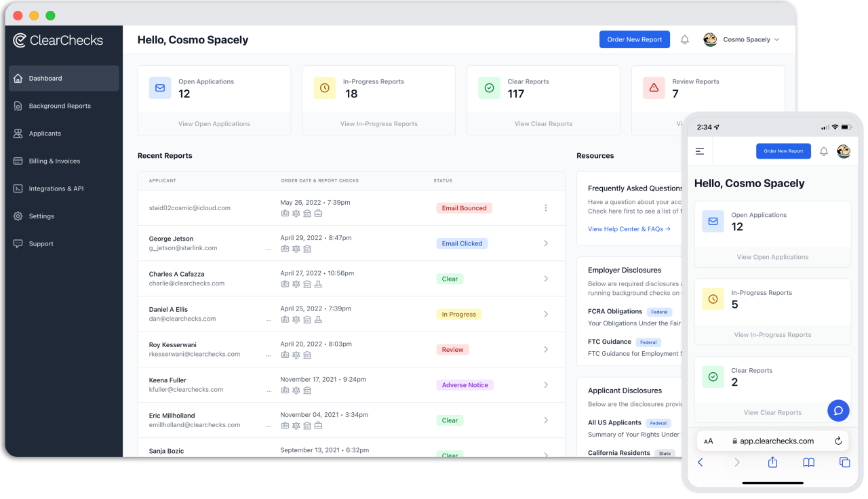Open View Help Center & FAQs link
Image resolution: width=868 pixels, height=499 pixels.
(x=629, y=229)
